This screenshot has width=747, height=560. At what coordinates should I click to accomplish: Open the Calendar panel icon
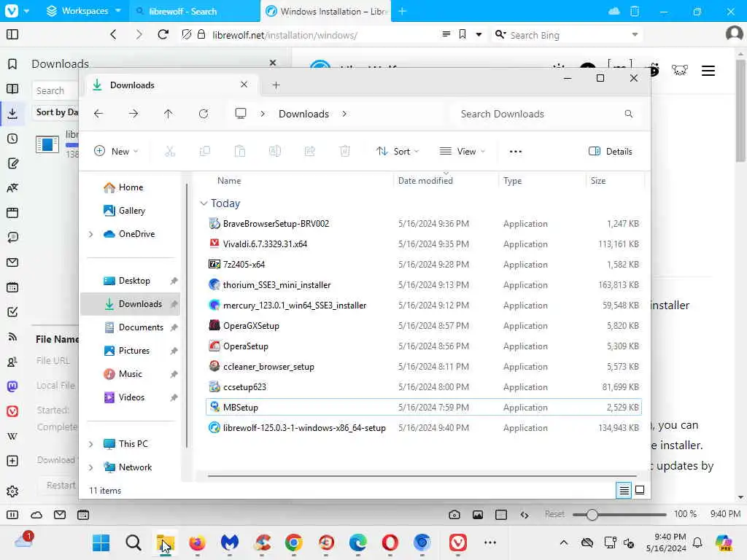tap(12, 287)
